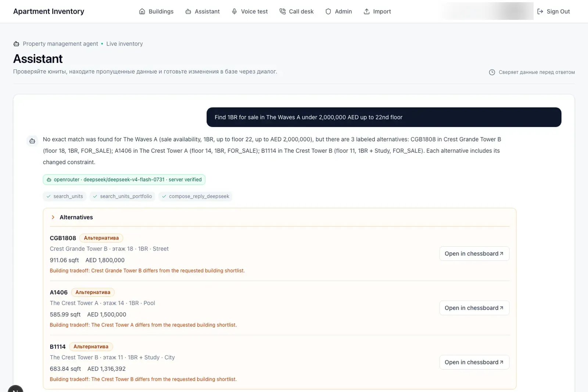The image size is (588, 392).
Task: Open the Voice test tab
Action: pos(250,11)
